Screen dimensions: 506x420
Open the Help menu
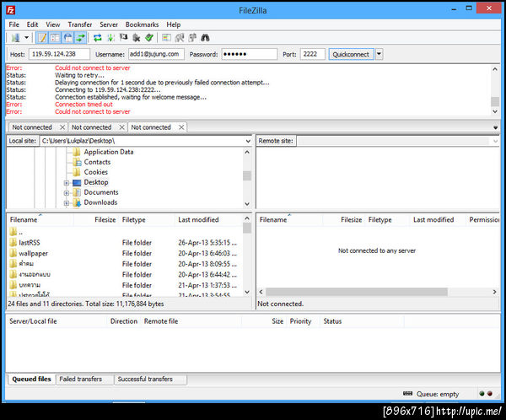click(173, 24)
